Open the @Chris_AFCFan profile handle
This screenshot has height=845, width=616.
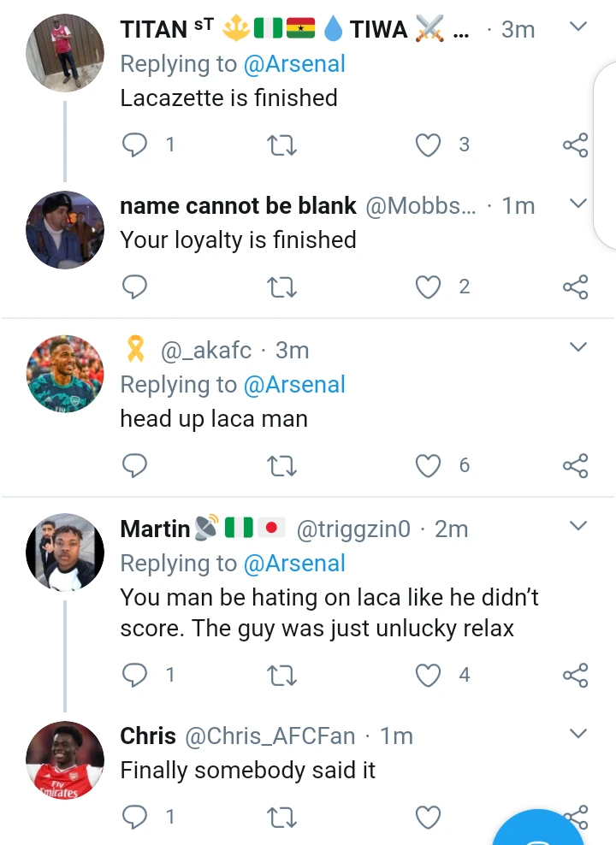[269, 736]
